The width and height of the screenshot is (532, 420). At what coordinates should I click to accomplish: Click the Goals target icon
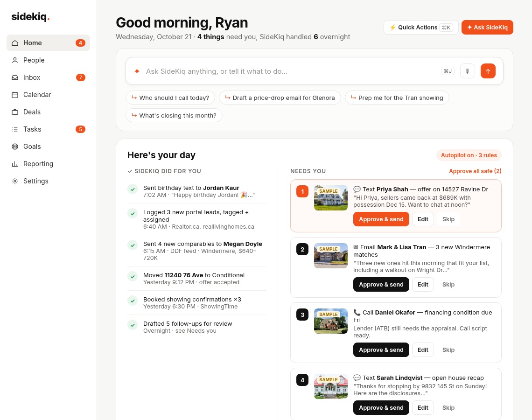(x=15, y=147)
